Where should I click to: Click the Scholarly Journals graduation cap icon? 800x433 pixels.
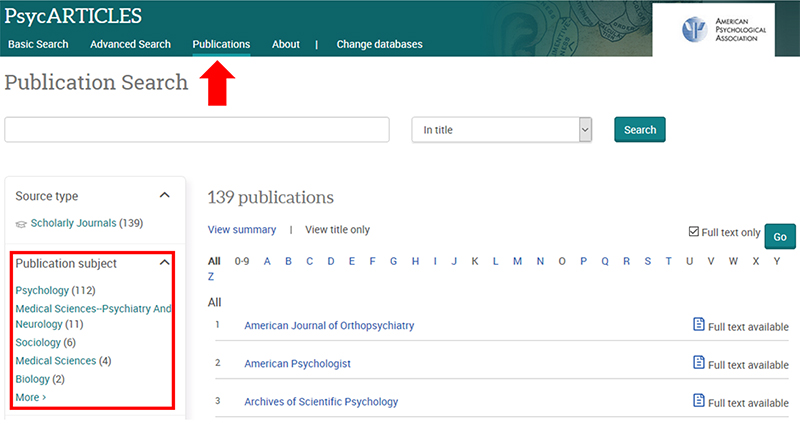(21, 224)
